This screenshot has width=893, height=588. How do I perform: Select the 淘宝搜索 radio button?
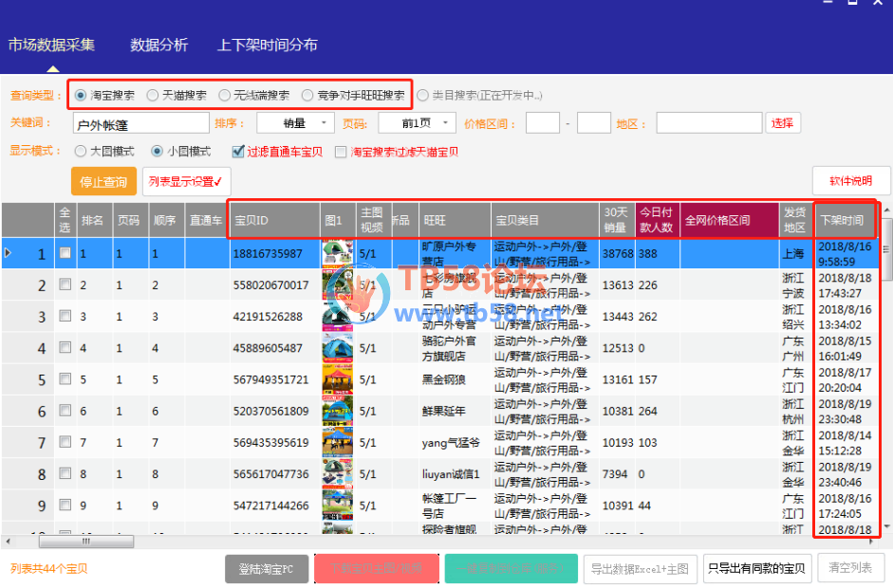coord(81,95)
